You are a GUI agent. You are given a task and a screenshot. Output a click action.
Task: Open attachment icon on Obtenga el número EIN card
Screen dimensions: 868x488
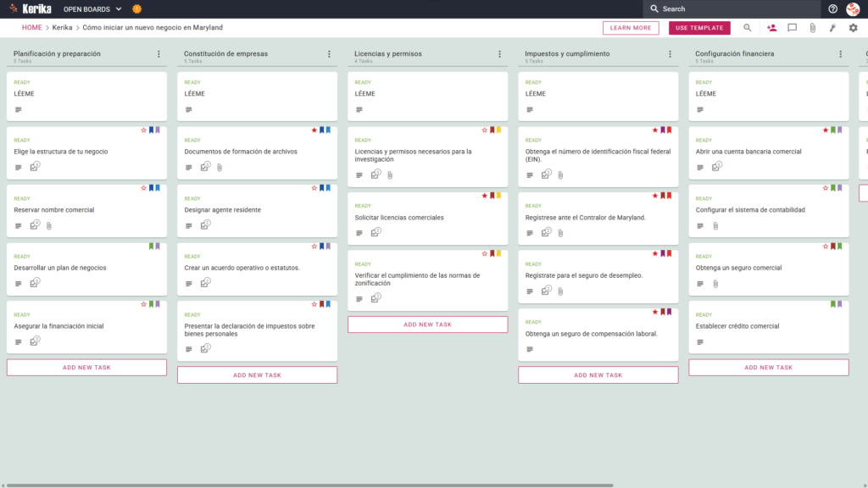(561, 175)
